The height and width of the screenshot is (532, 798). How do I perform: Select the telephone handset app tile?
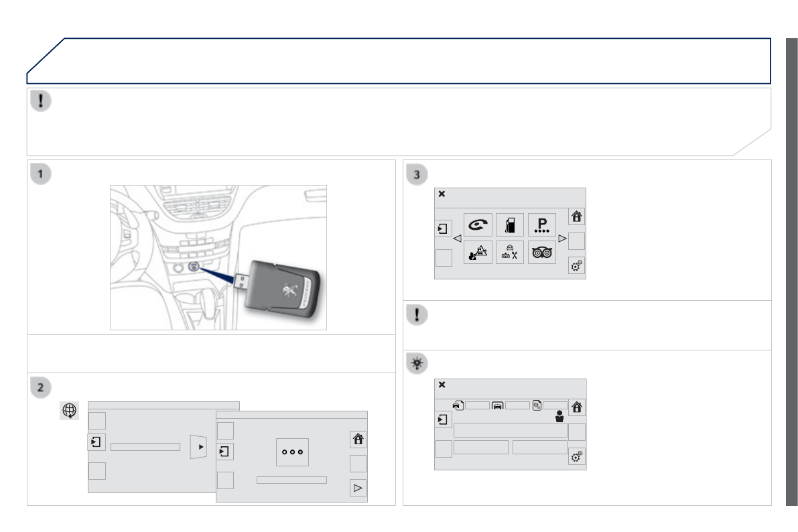[477, 224]
